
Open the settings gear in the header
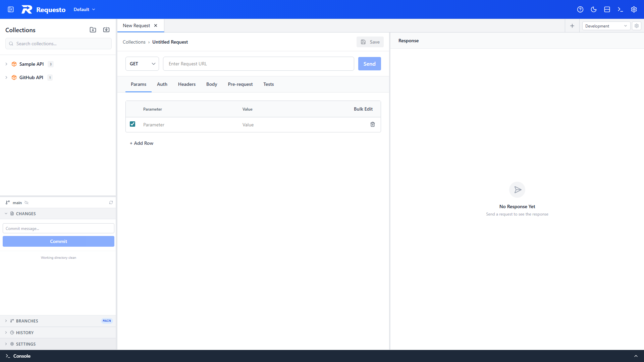pos(634,9)
